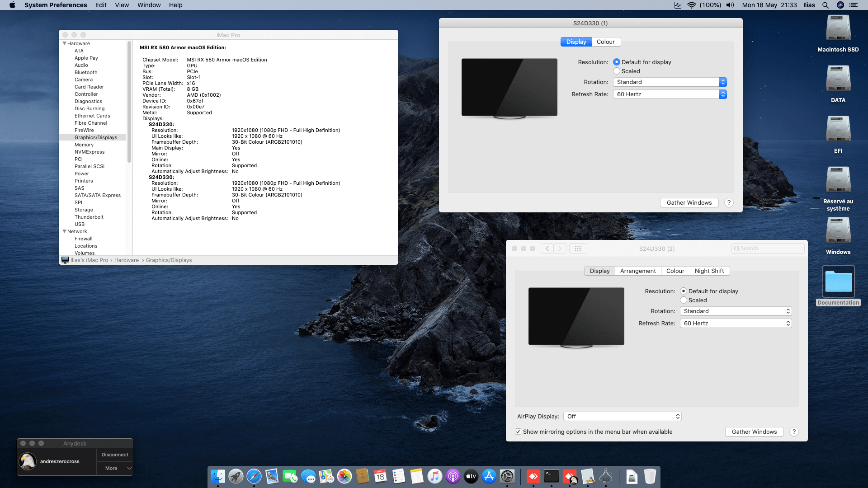The image size is (868, 488).
Task: Open Refresh Rate dropdown in S24D330 (2)
Action: coord(736,323)
